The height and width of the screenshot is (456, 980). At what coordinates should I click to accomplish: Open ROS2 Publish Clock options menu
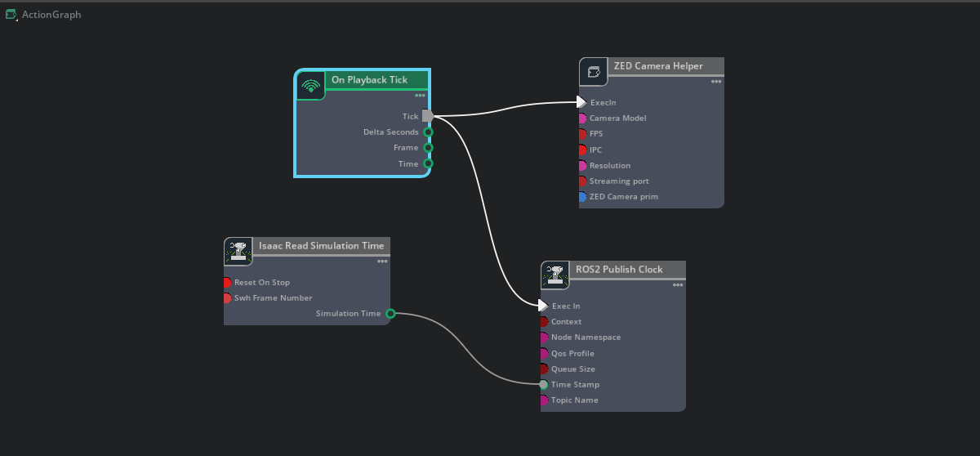tap(677, 285)
